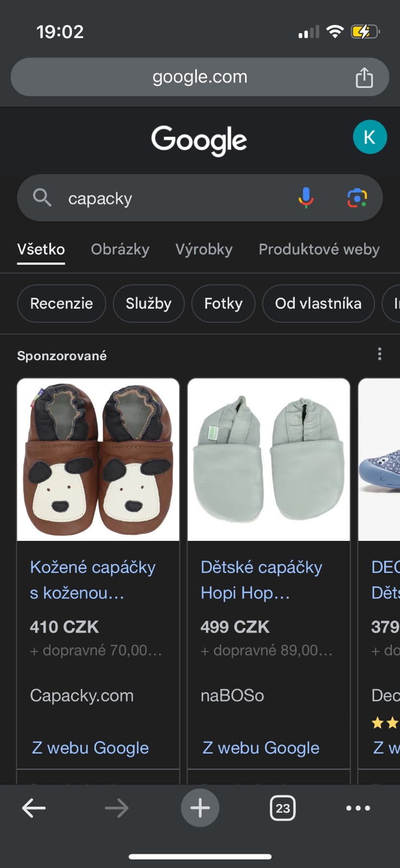Open the tab switcher showing 23 tabs

tap(282, 808)
